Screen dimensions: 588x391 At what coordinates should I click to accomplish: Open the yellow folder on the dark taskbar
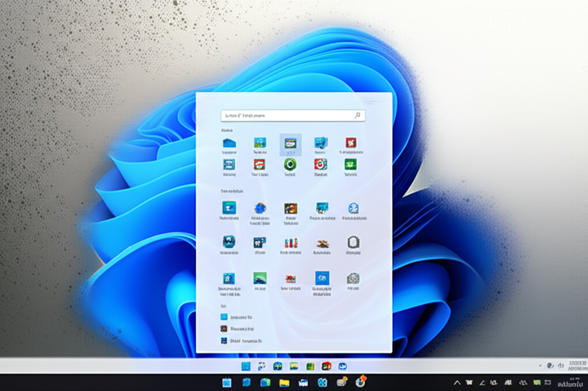[284, 383]
